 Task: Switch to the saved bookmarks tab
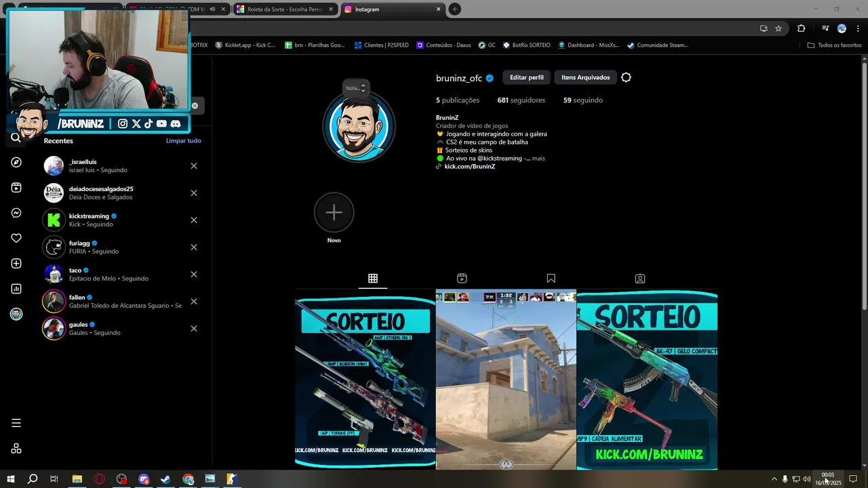coord(551,279)
